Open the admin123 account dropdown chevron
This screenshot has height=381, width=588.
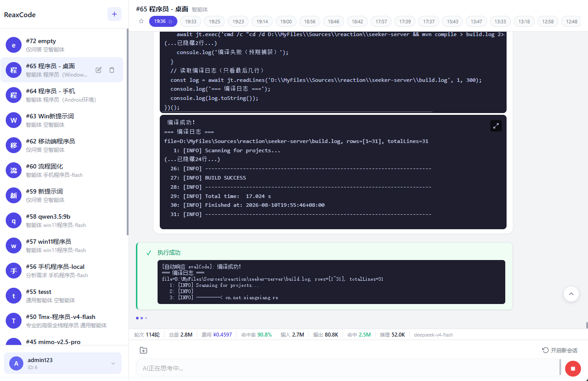113,363
